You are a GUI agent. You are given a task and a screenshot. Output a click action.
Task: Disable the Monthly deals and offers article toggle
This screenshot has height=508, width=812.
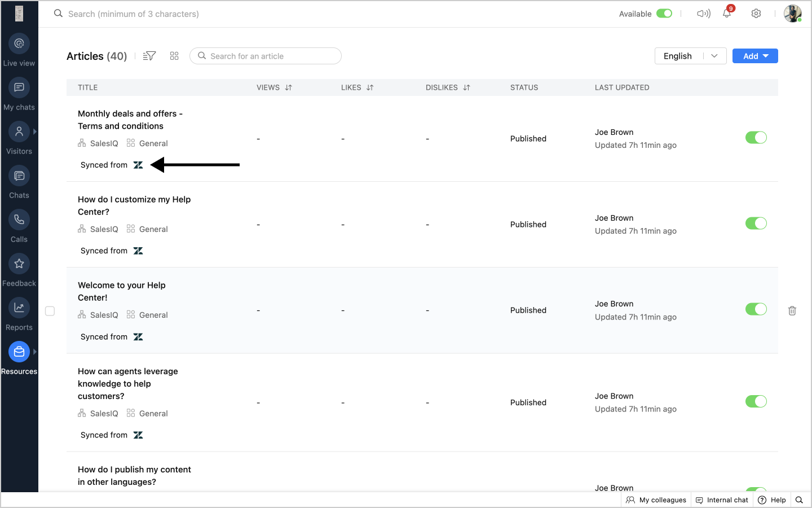pos(756,138)
